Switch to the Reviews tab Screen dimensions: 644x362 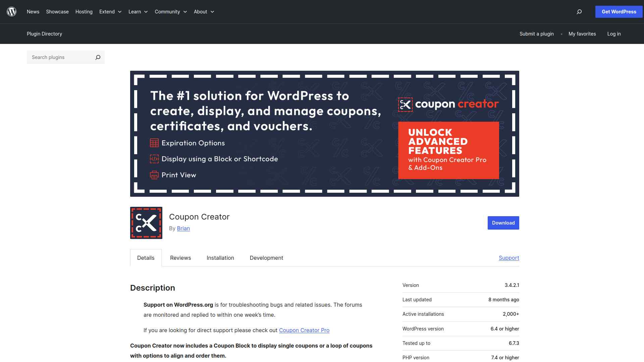pos(180,258)
